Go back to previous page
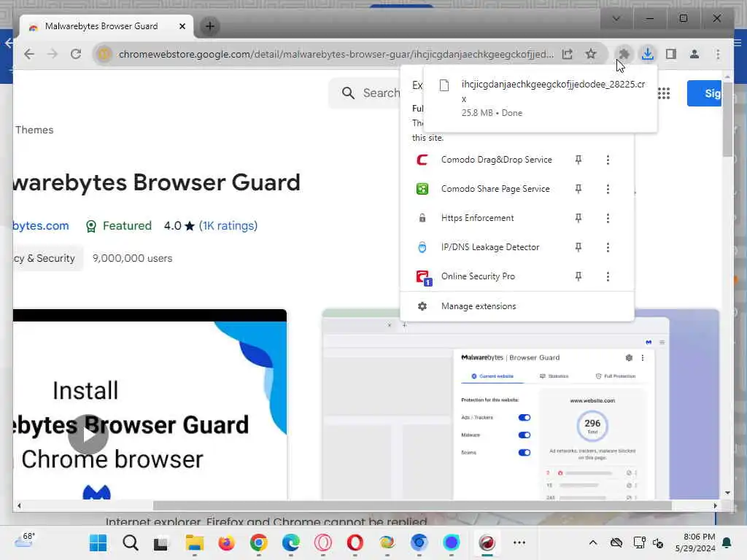Screen dimensions: 747x560 pos(29,54)
